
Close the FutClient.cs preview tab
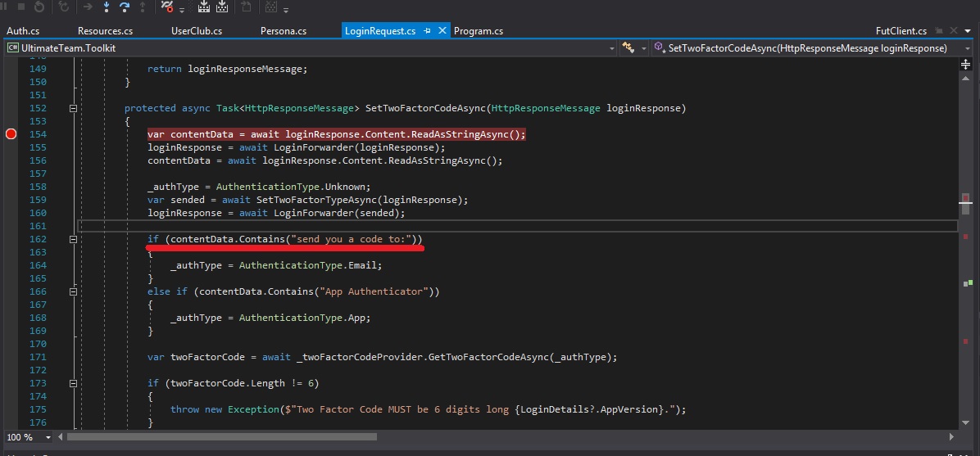pos(954,30)
